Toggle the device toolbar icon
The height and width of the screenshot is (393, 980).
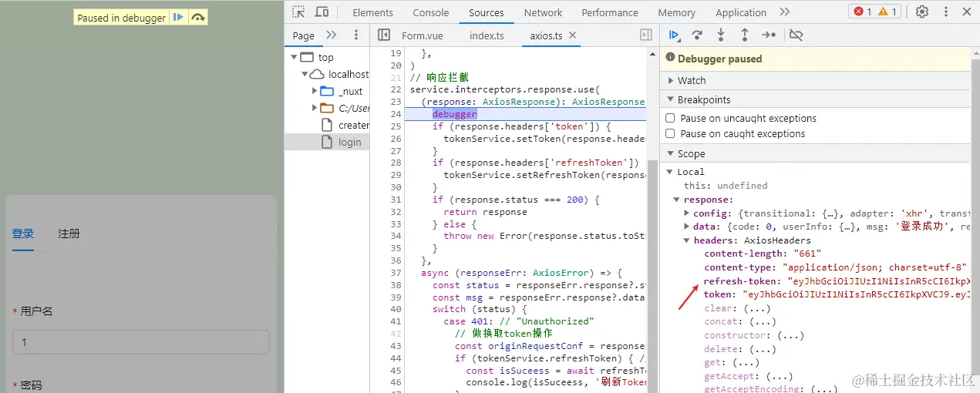(322, 12)
